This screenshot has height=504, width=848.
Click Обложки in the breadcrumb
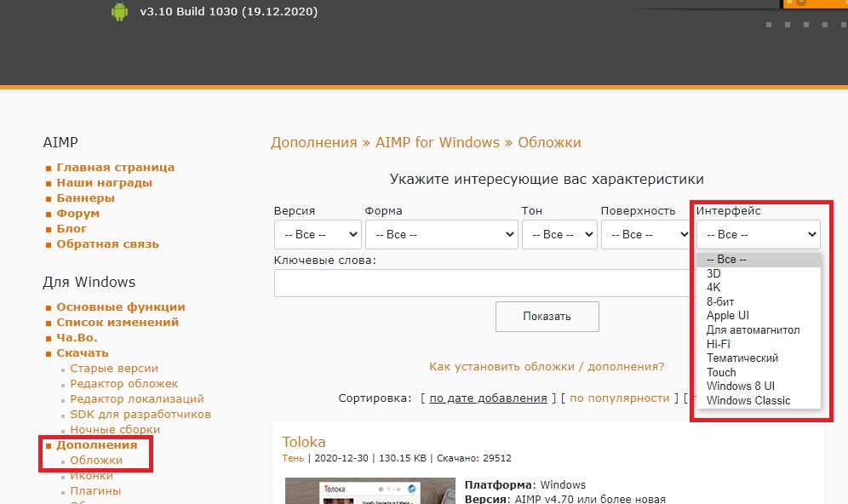pyautogui.click(x=549, y=143)
